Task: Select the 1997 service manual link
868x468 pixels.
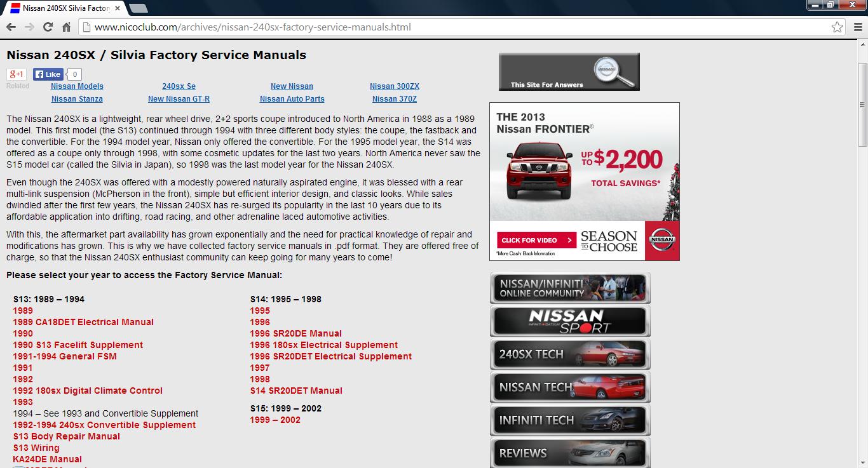Action: pyautogui.click(x=260, y=368)
